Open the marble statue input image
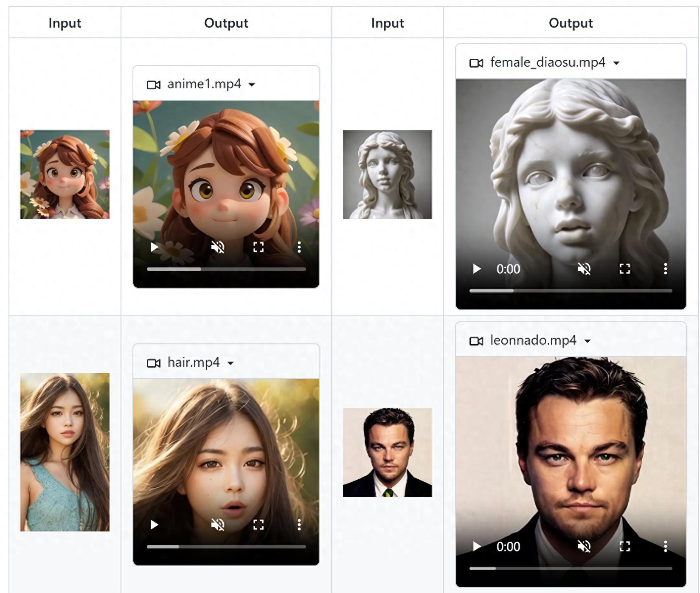Screen dimensions: 700x593 point(388,174)
